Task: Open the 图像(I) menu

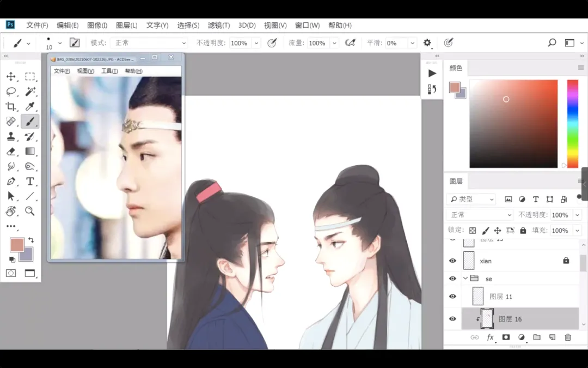Action: (x=97, y=25)
